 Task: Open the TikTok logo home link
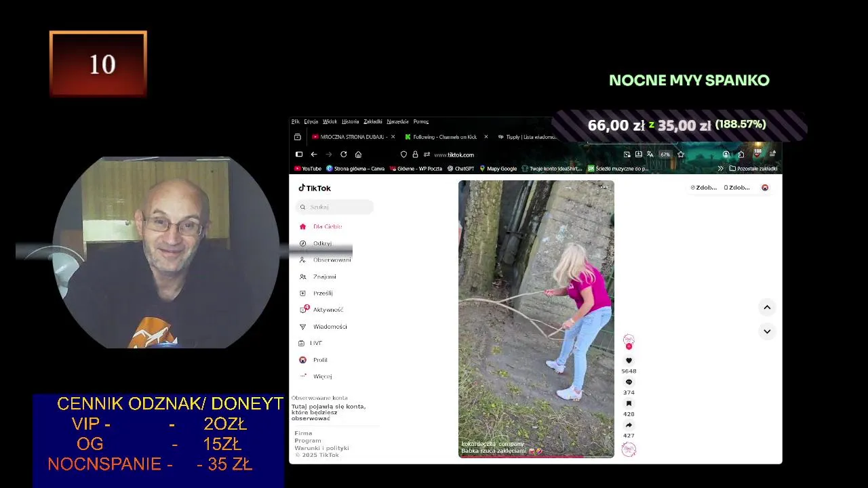coord(315,188)
